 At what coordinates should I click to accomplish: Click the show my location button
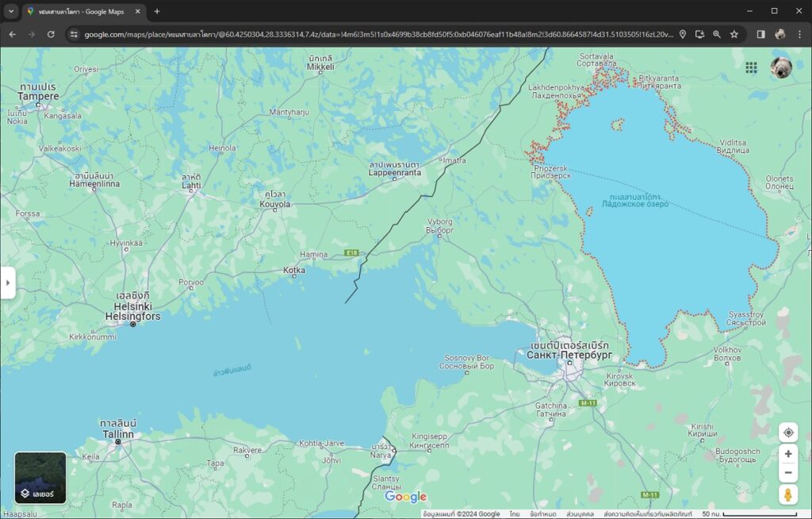click(788, 432)
